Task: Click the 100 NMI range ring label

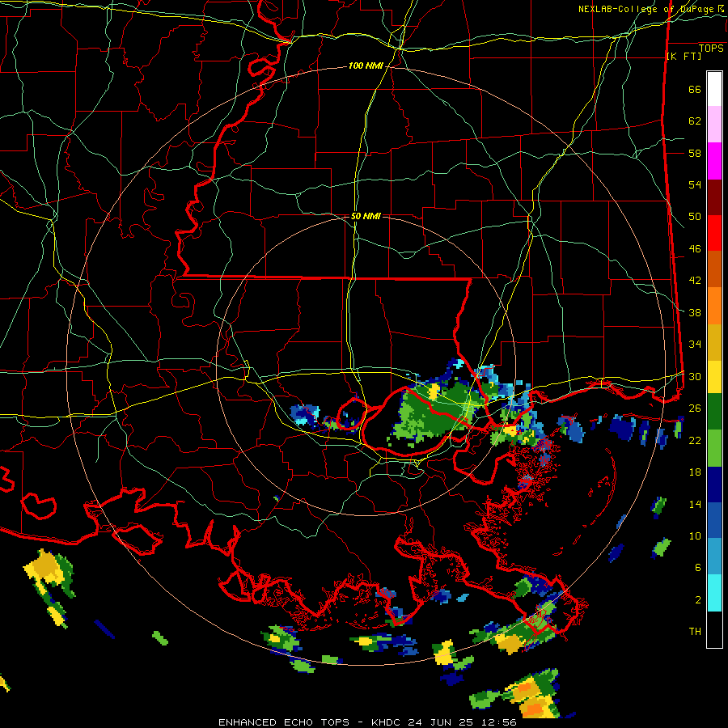Action: click(366, 66)
